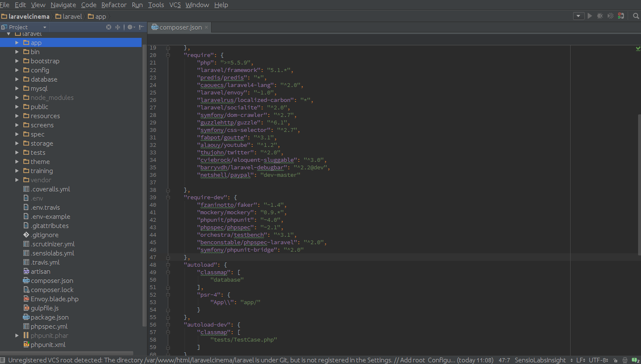Viewport: 641px width, 364px height.
Task: Open event log notifications icon
Action: tap(636, 360)
